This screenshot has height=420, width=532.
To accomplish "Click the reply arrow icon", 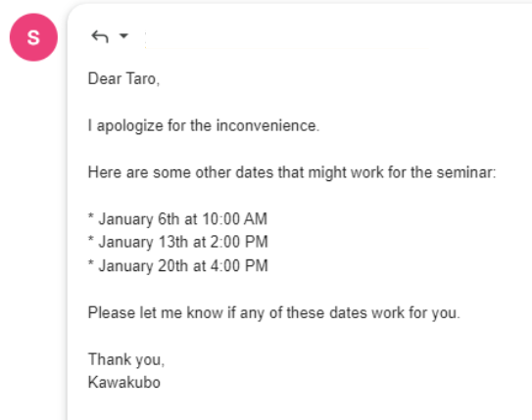I will tap(100, 36).
